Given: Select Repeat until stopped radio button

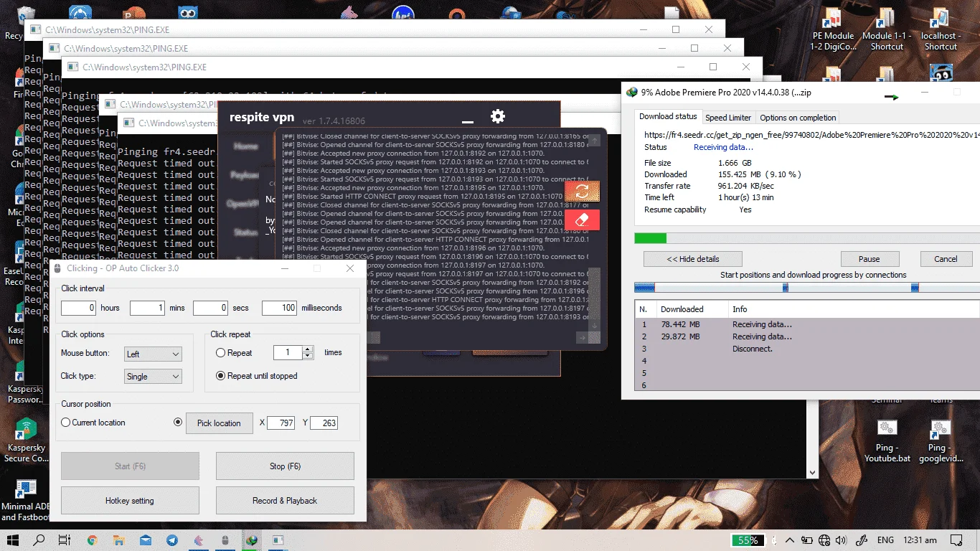Looking at the screenshot, I should (220, 375).
